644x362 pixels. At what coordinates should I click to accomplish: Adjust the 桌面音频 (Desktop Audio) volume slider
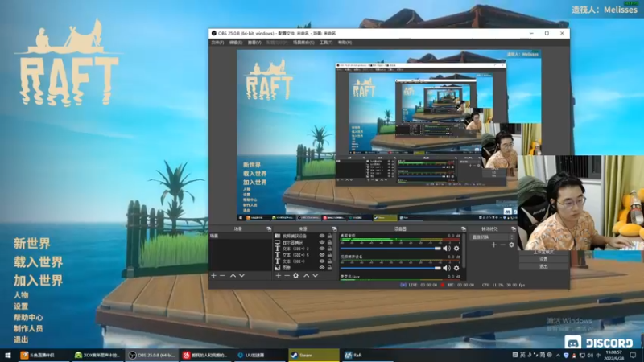390,249
